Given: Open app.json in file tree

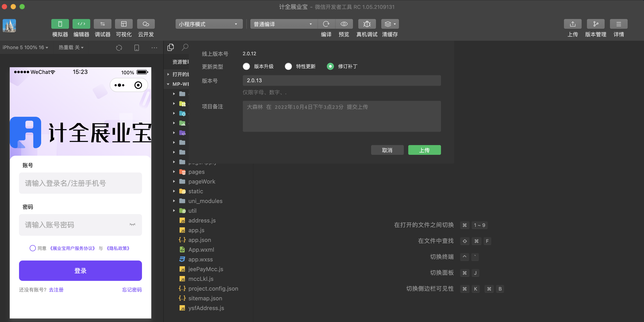Looking at the screenshot, I should (x=199, y=240).
